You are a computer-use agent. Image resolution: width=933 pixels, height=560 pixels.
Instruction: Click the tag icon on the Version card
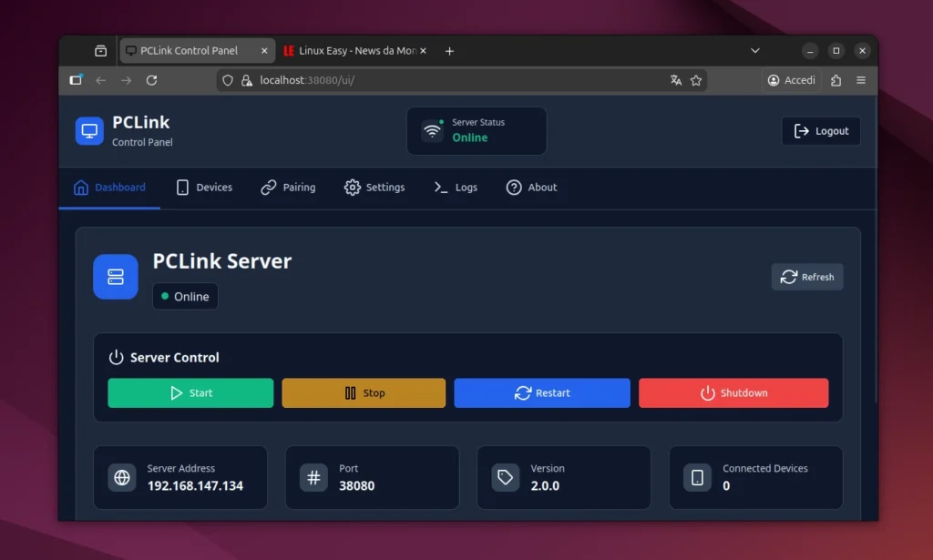click(x=507, y=476)
